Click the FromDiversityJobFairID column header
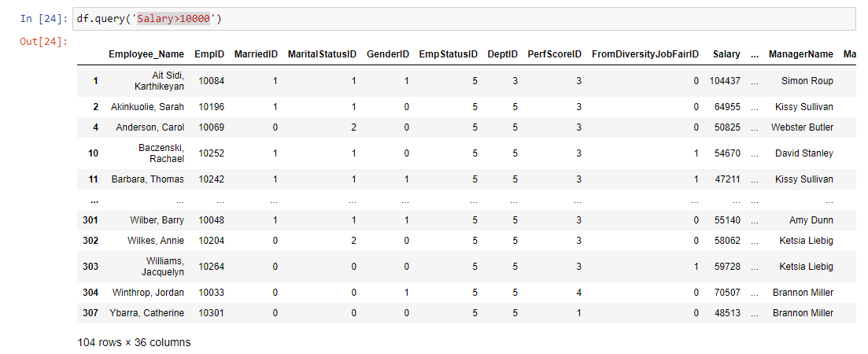 [645, 54]
